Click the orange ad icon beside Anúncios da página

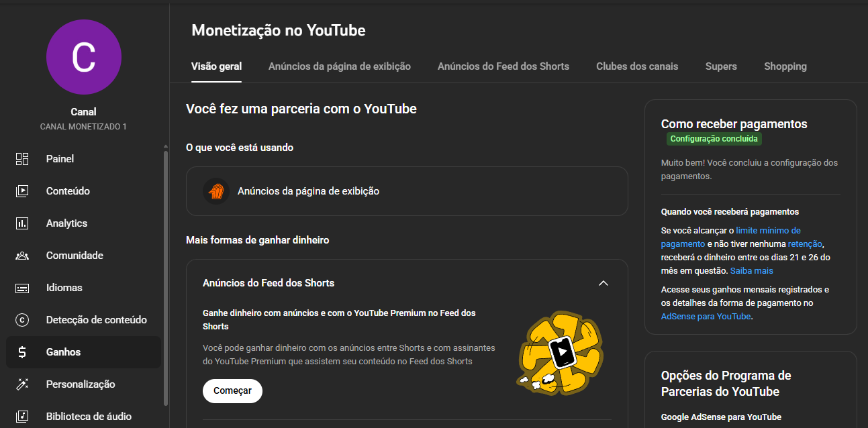(x=216, y=191)
